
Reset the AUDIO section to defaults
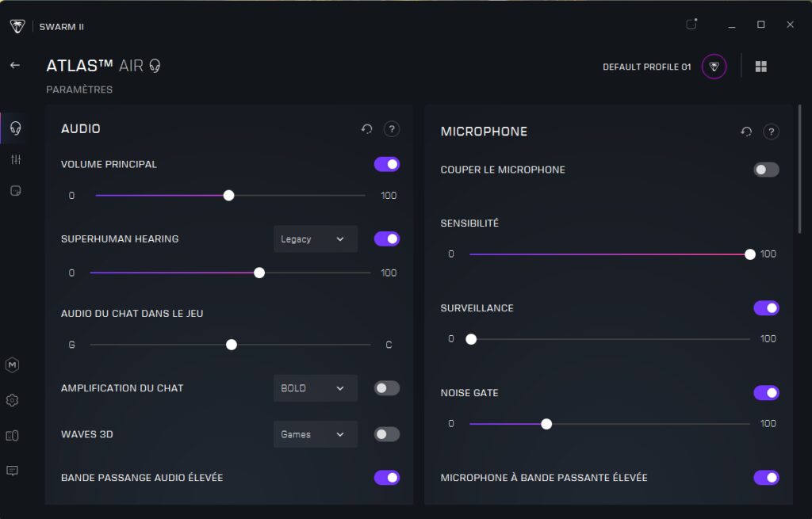[x=366, y=129]
